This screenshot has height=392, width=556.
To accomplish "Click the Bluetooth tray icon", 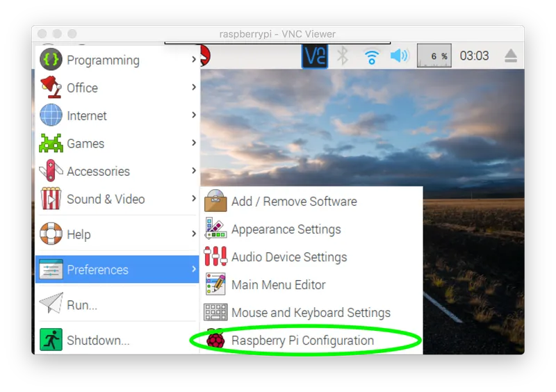I will coord(343,56).
